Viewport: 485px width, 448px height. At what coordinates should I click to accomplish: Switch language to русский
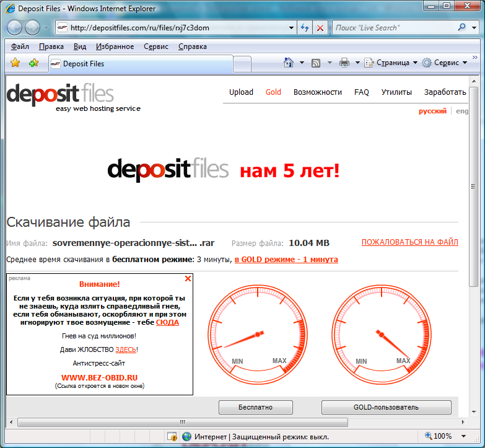tap(432, 111)
